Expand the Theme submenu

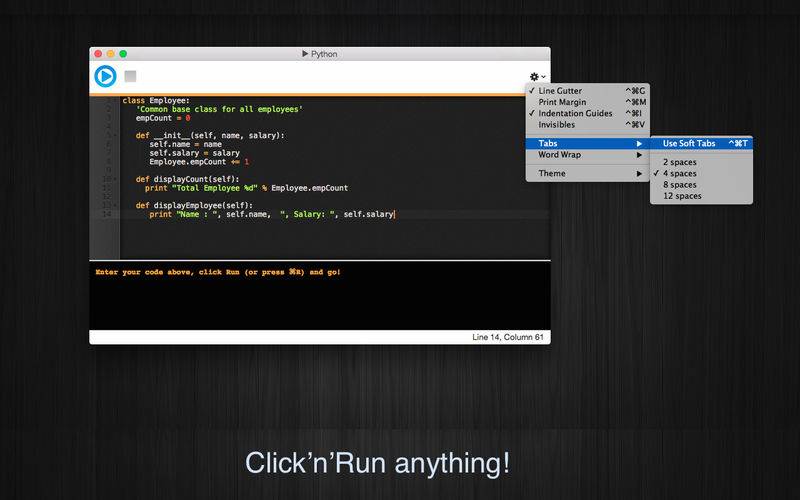pos(588,173)
